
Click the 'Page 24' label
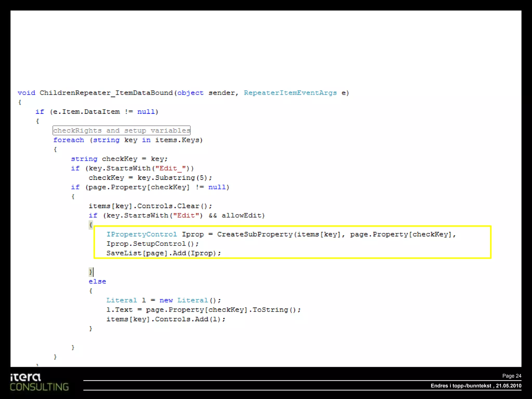click(x=511, y=376)
